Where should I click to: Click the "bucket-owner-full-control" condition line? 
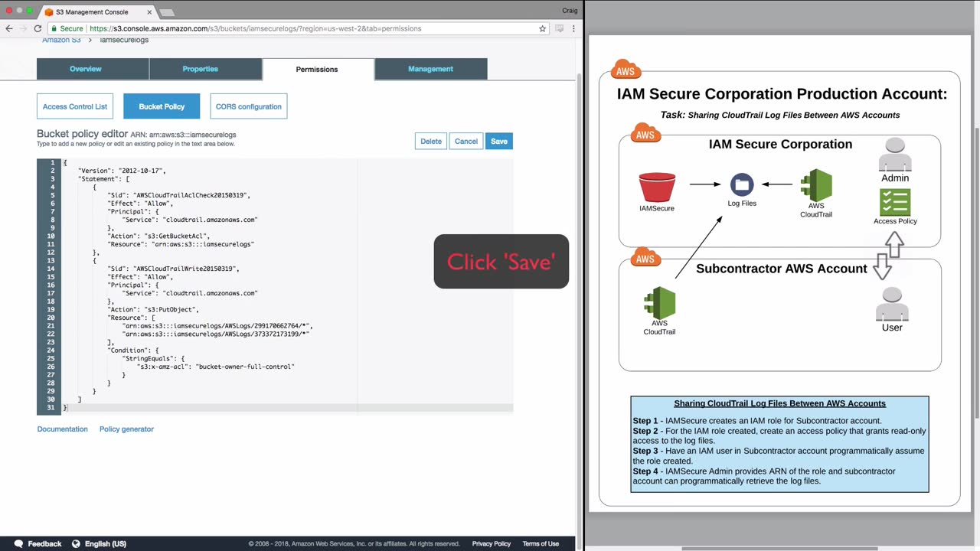216,367
